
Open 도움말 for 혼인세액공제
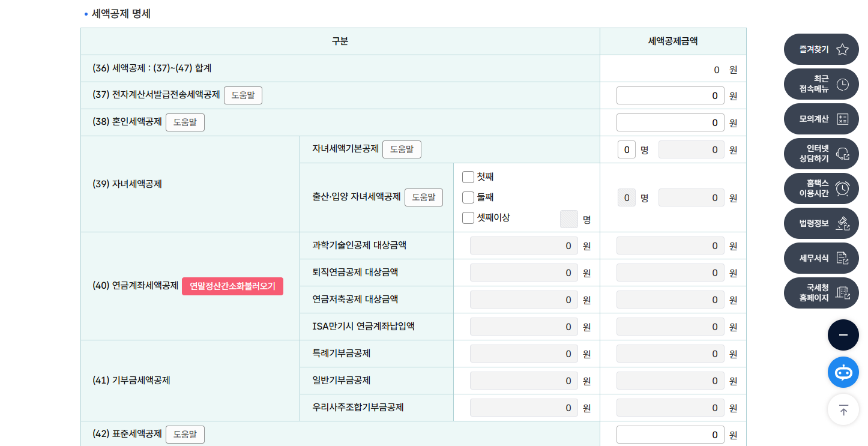(x=185, y=122)
